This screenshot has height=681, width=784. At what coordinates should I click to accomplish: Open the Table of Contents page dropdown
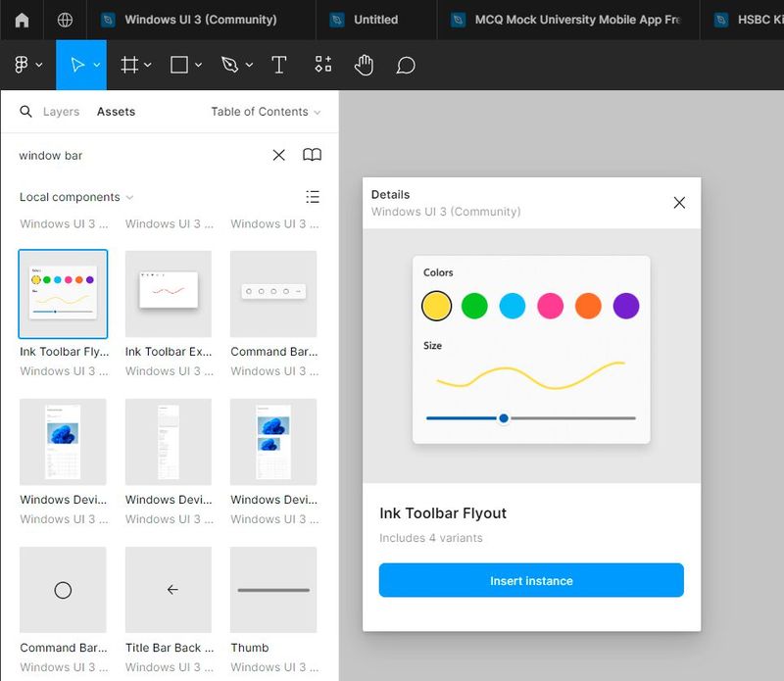tap(266, 112)
